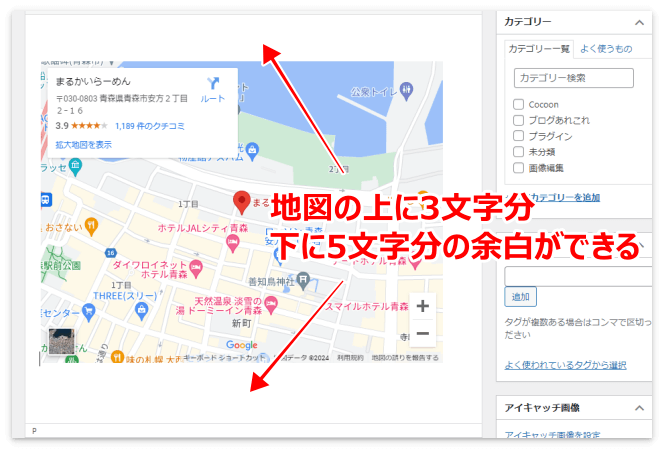Check the ブログあれこれ category checkbox
Viewport: 664px width, 451px height.
pos(518,120)
